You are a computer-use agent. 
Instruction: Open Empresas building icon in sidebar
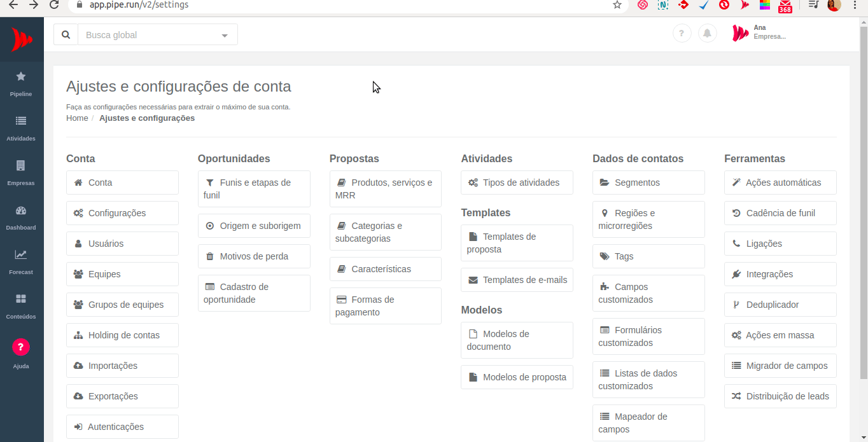[x=21, y=165]
